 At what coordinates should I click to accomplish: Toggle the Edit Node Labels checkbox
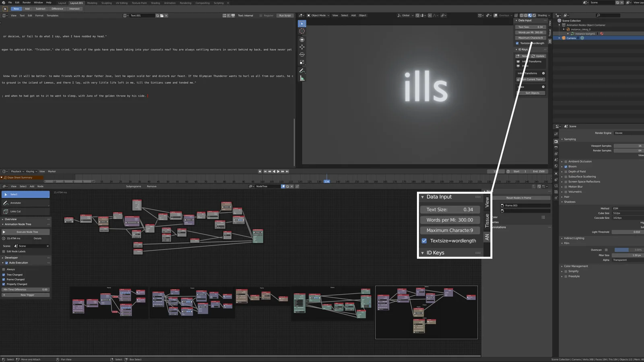pyautogui.click(x=4, y=251)
